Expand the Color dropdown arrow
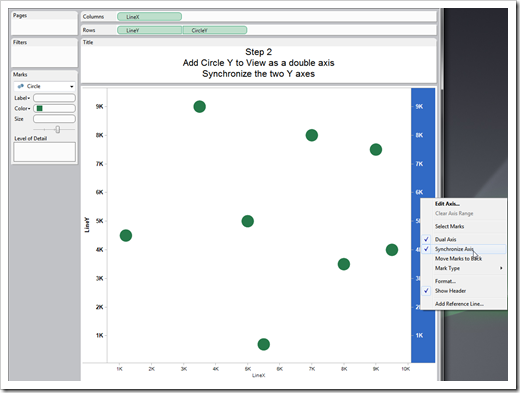This screenshot has width=520, height=393. [x=29, y=109]
